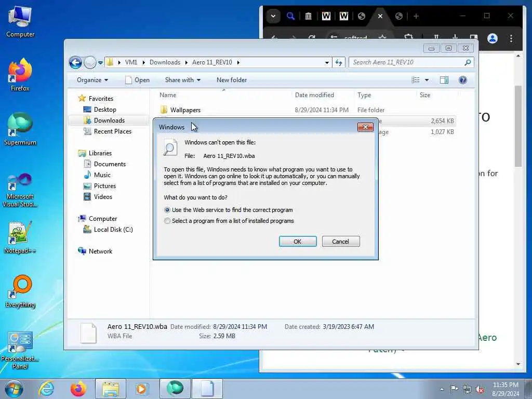Open the Share with dropdown
This screenshot has width=532, height=399.
(182, 80)
